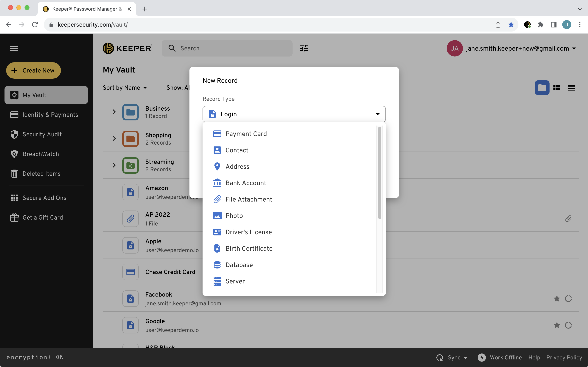The width and height of the screenshot is (588, 367).
Task: Open the Sort by Name dropdown
Action: click(125, 88)
